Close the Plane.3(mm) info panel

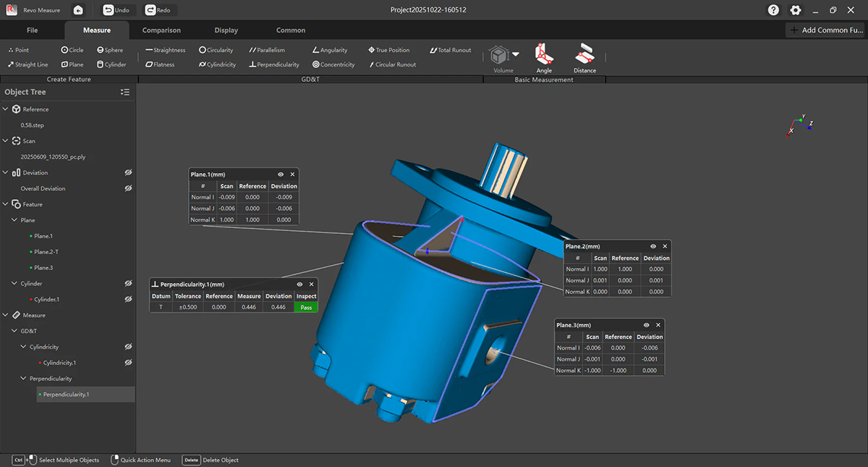point(658,325)
